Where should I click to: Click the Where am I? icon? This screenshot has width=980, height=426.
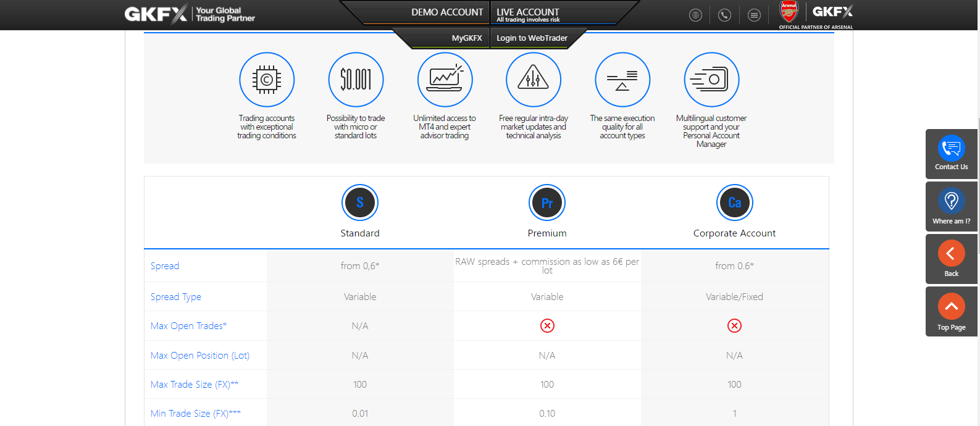coord(951,201)
